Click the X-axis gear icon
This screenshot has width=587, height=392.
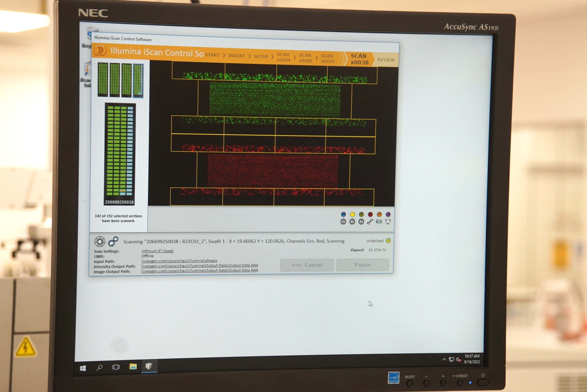pyautogui.click(x=343, y=221)
